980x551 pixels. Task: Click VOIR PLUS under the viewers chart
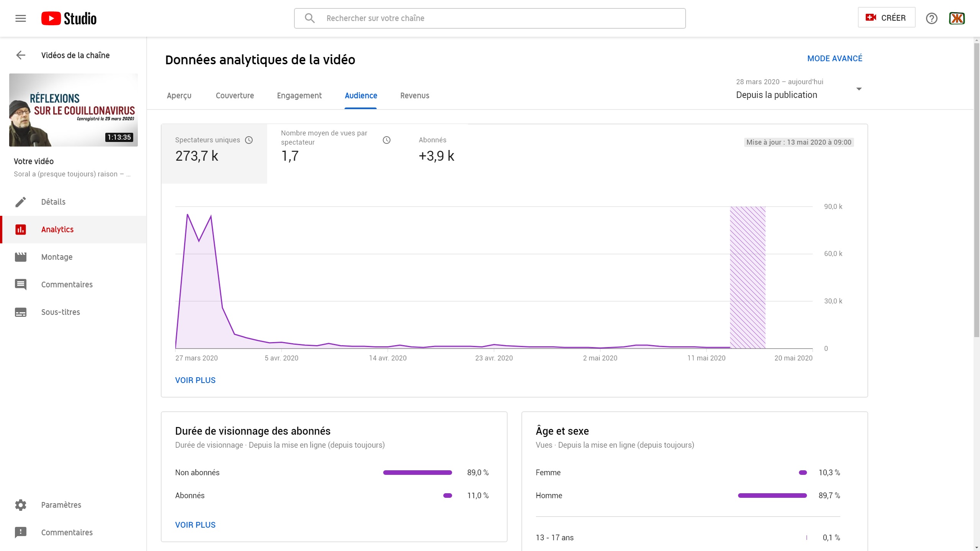tap(195, 380)
